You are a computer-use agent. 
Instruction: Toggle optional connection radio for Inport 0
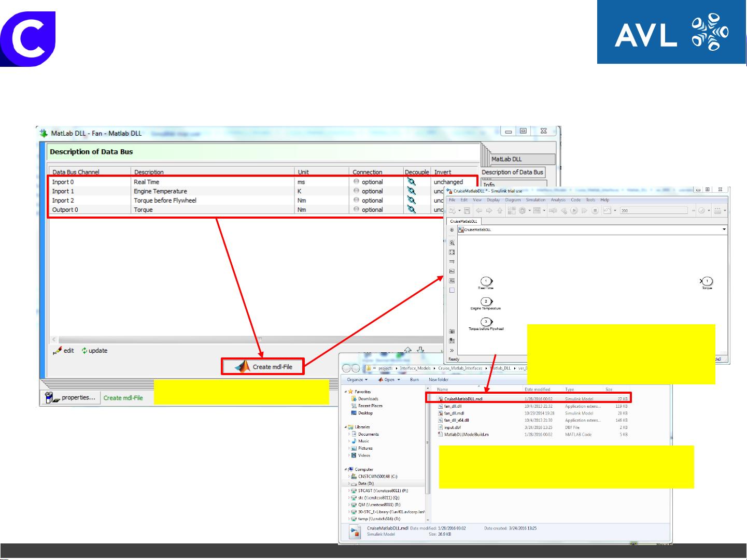click(357, 182)
